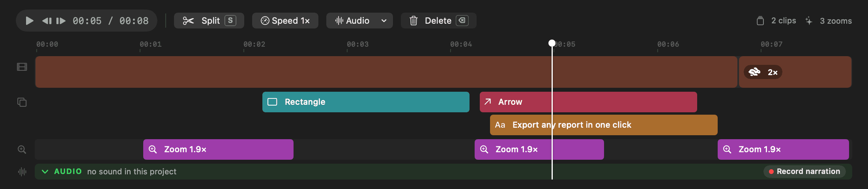
Task: Select the first Zoom 1.9× segment
Action: pyautogui.click(x=218, y=149)
